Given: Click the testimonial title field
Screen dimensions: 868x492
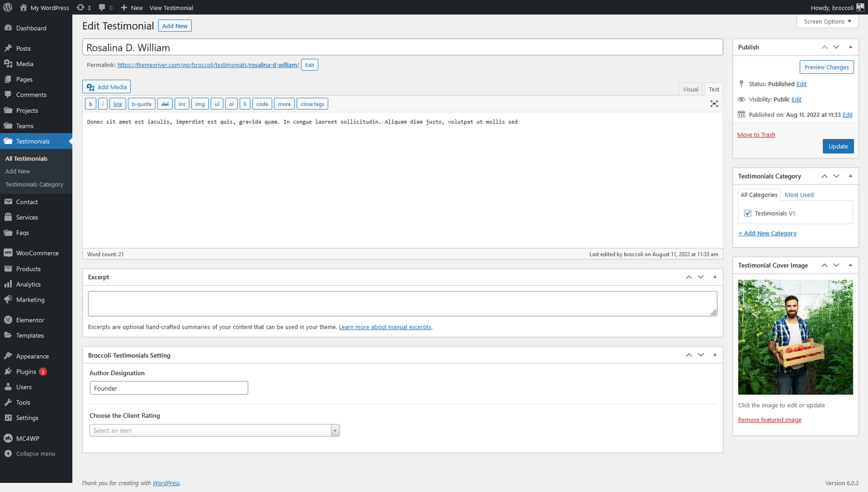Looking at the screenshot, I should coord(403,47).
